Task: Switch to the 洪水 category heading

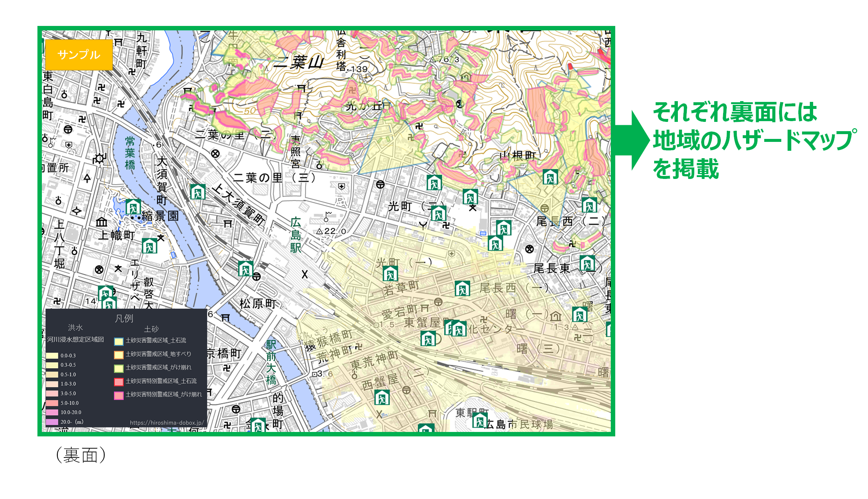Action: (75, 327)
